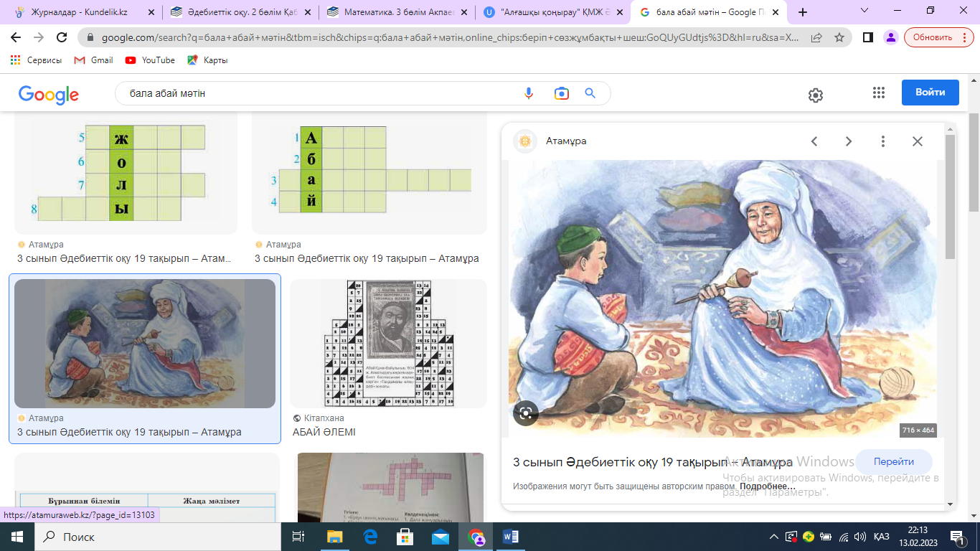Open Windows Task View
The width and height of the screenshot is (980, 551).
tap(298, 537)
